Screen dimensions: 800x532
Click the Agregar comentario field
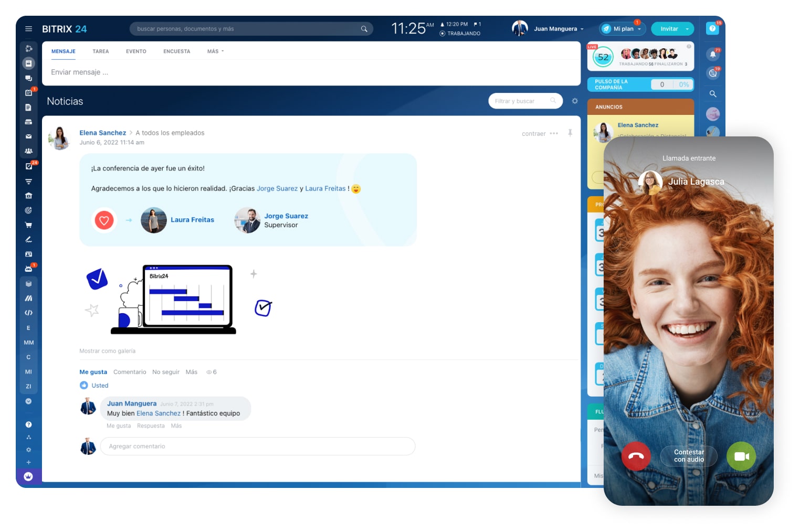tap(257, 446)
